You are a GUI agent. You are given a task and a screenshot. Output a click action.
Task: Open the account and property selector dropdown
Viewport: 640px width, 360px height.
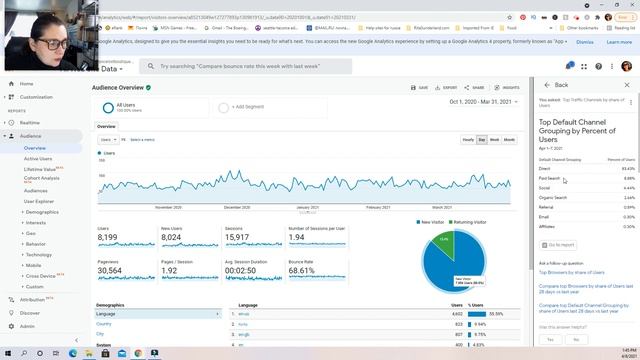(x=112, y=69)
